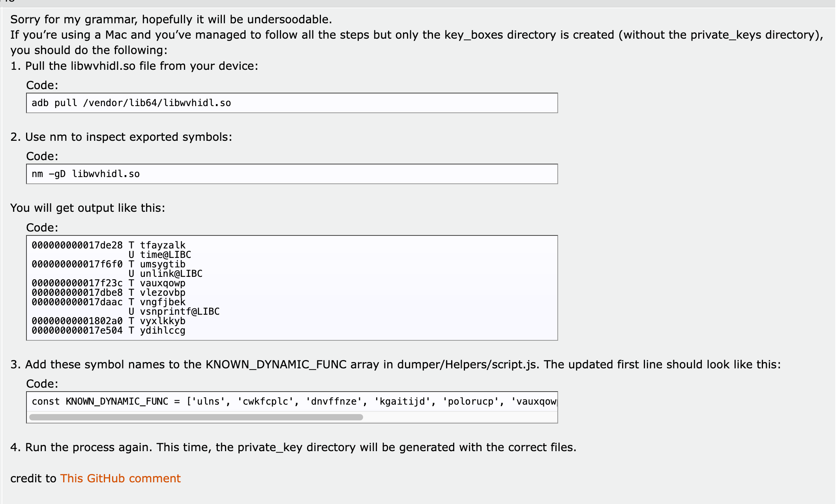Click the empty scrollbar track right of thumb
Image resolution: width=836 pixels, height=504 pixels.
pos(458,417)
